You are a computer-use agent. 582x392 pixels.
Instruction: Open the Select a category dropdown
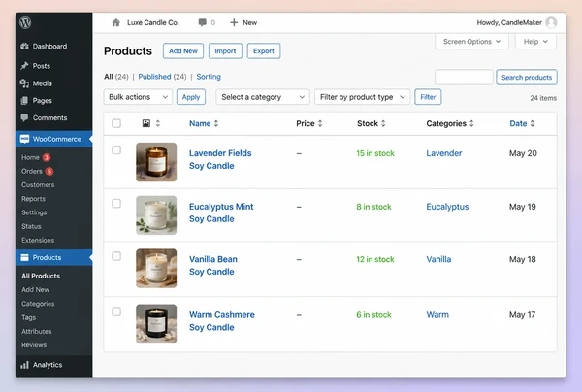click(263, 97)
